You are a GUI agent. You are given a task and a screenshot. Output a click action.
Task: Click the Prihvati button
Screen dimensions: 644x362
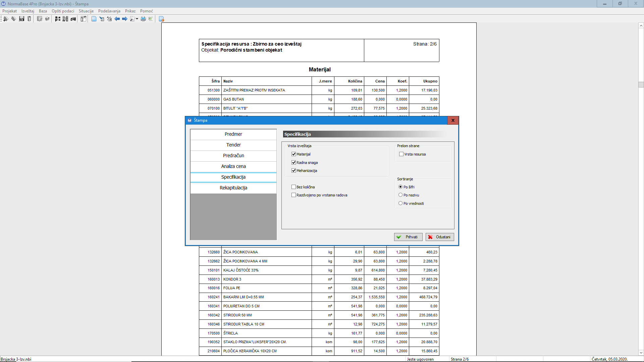[x=408, y=237]
